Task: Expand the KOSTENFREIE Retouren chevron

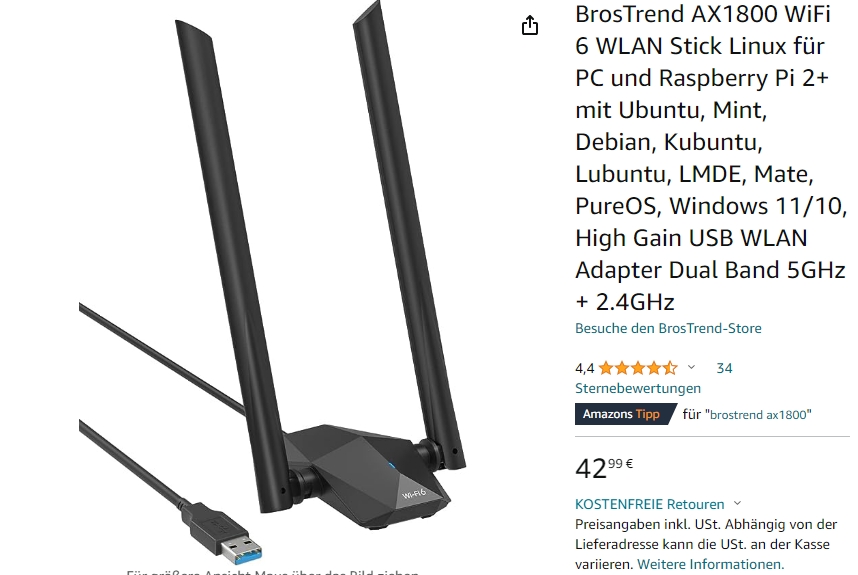Action: click(738, 503)
